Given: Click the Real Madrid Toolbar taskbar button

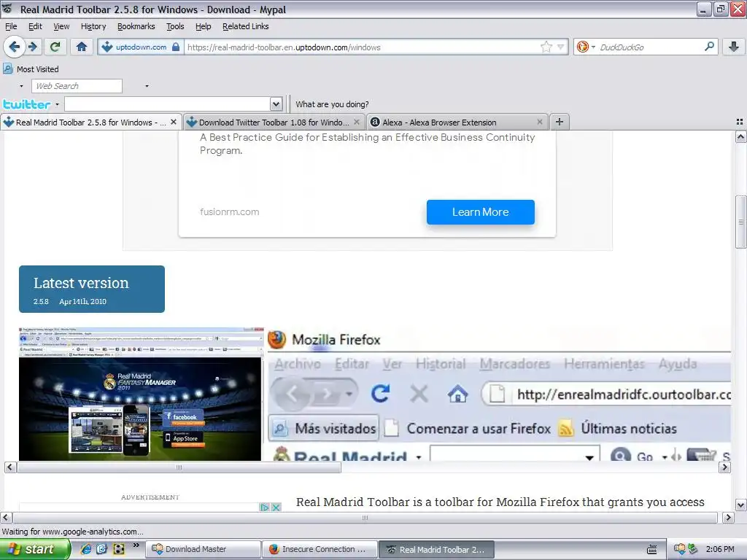Looking at the screenshot, I should pyautogui.click(x=436, y=550).
